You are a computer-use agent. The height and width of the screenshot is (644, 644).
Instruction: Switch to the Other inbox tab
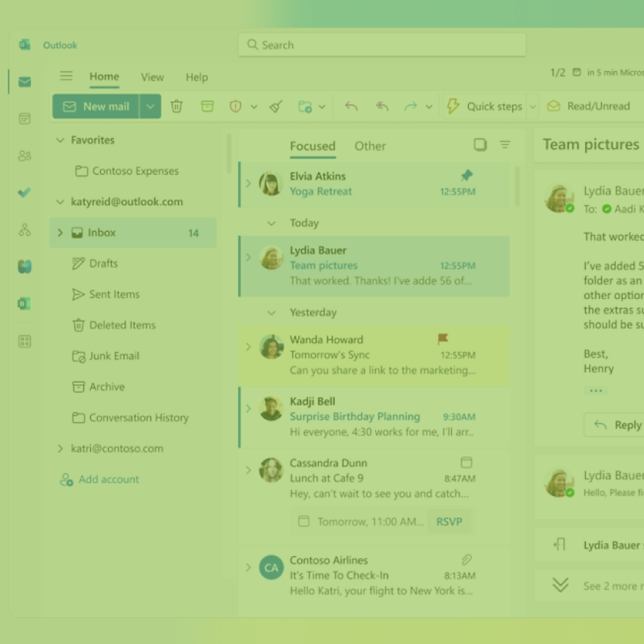point(370,146)
